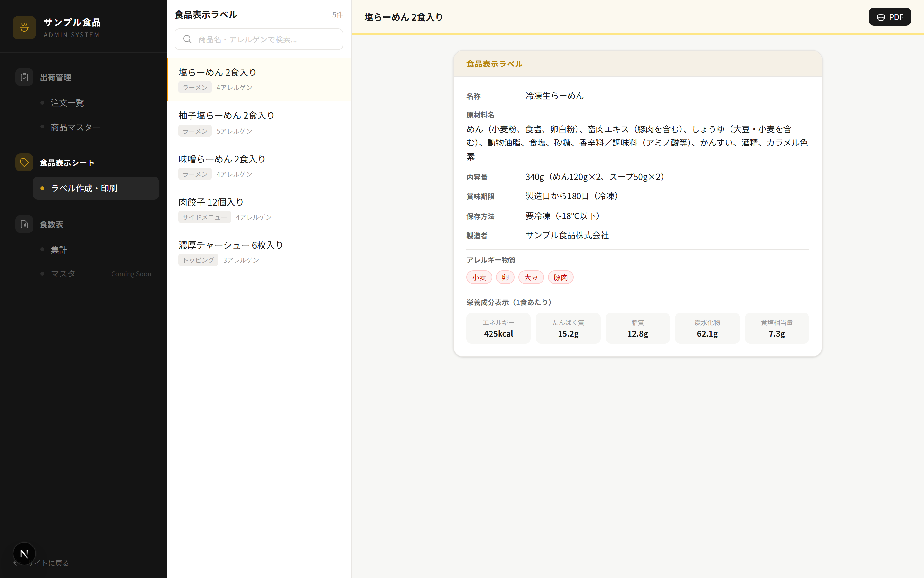Viewport: 924px width, 578px height.
Task: Click the 食品表示ラベル card header
Action: 637,64
